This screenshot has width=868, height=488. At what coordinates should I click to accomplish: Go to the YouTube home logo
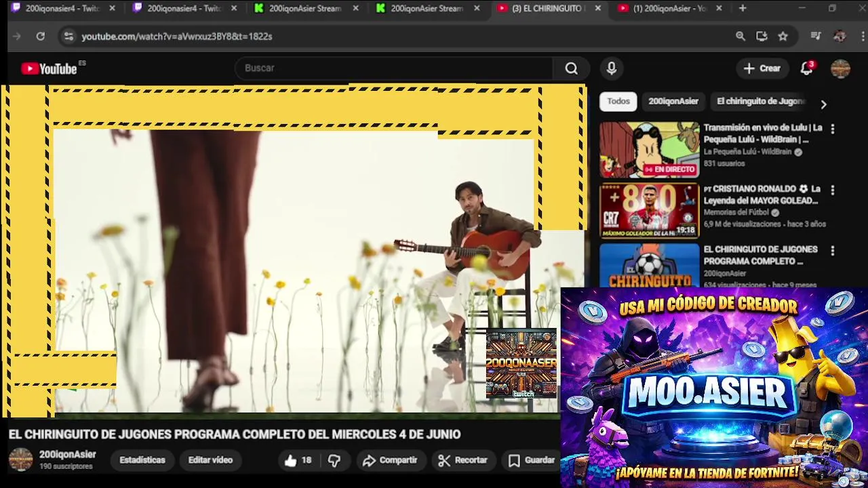click(49, 68)
